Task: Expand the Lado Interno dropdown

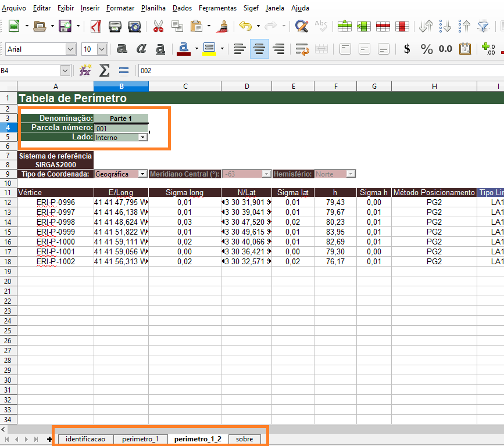Action: [142, 138]
